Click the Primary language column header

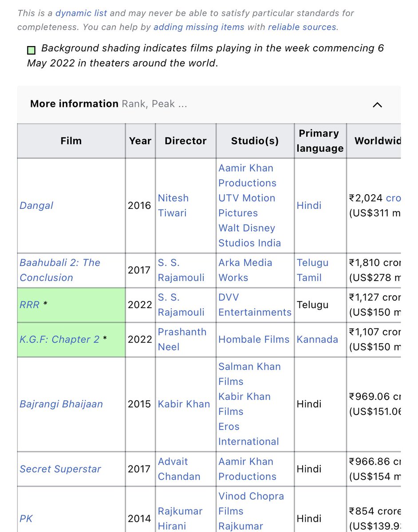click(x=320, y=141)
